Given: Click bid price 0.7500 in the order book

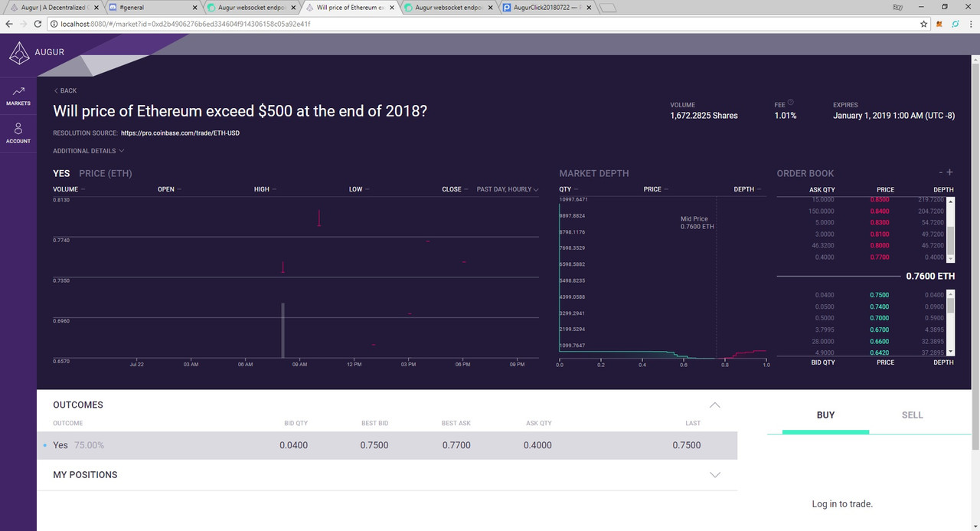Looking at the screenshot, I should 880,295.
